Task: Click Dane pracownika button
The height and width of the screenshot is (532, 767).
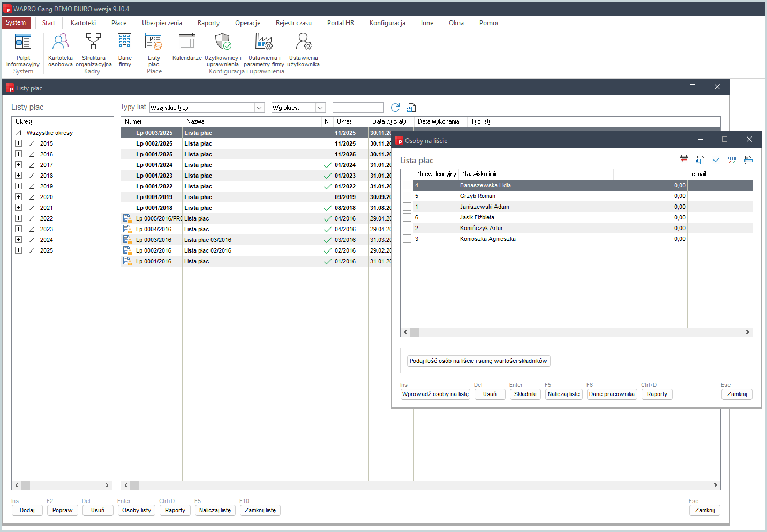Action: pyautogui.click(x=612, y=394)
